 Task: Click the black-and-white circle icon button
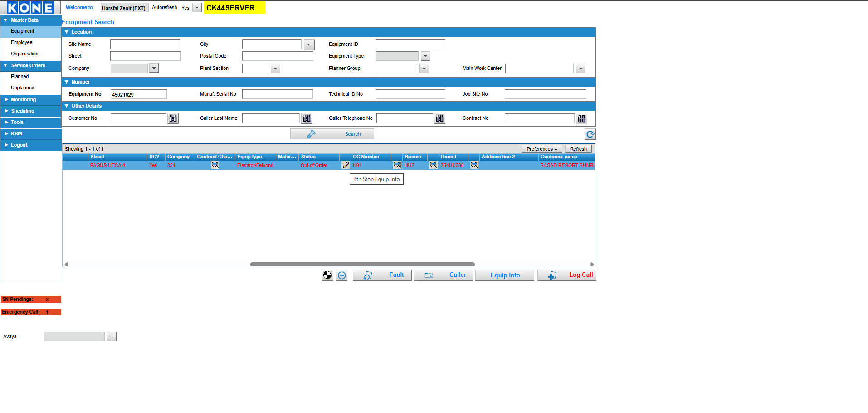[x=327, y=275]
